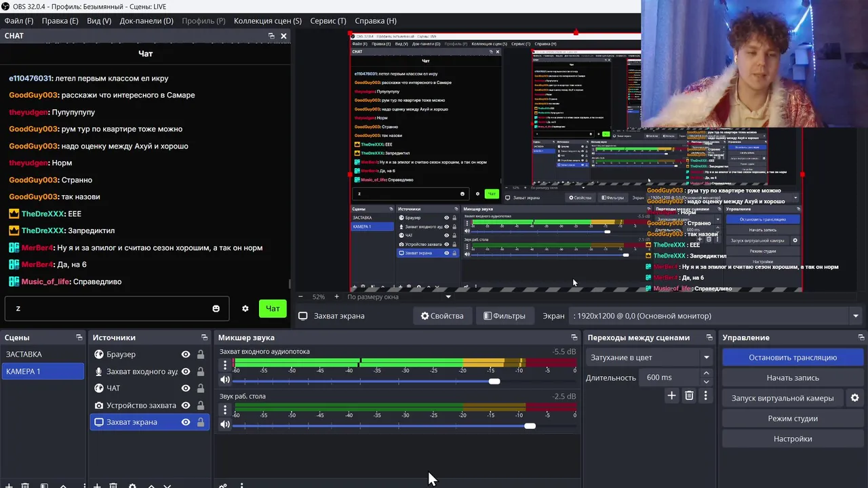This screenshot has height=488, width=868.
Task: Hide the Браузер source
Action: (186, 354)
